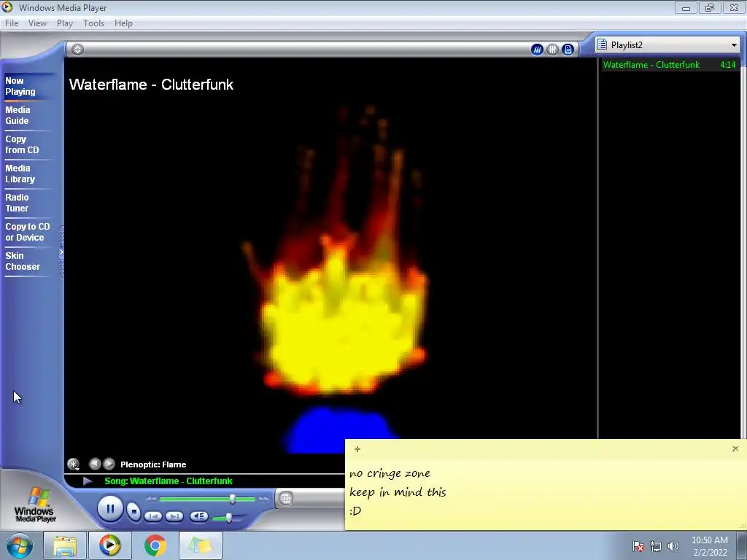Open the File menu
This screenshot has height=560, width=747.
coord(12,23)
